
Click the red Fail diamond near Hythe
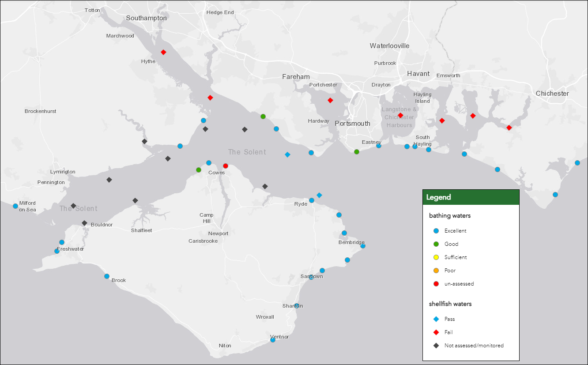point(163,52)
